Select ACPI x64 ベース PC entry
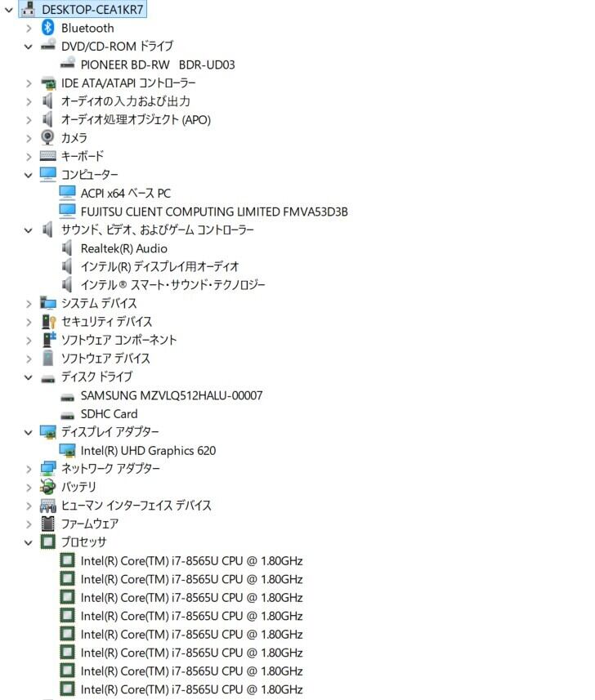 tap(126, 194)
